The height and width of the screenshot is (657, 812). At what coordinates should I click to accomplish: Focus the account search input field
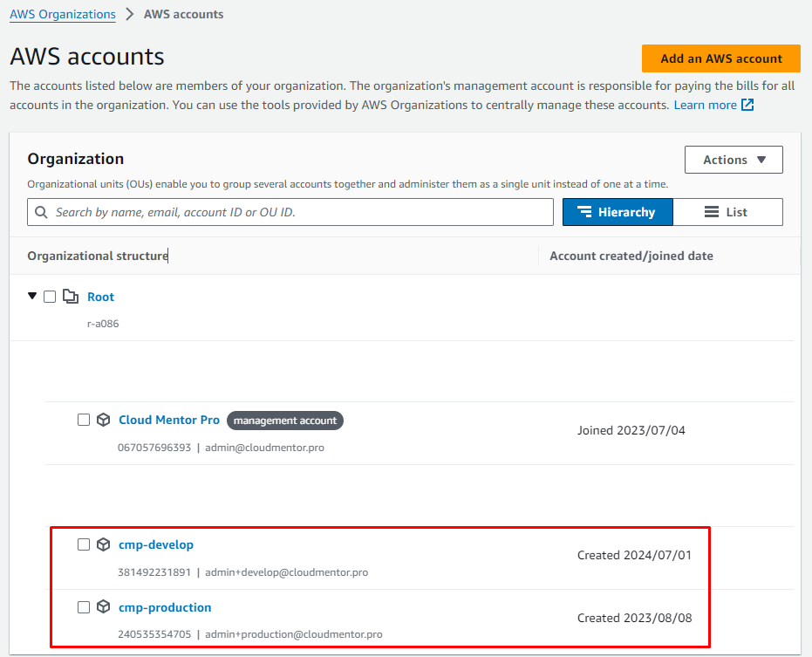click(x=297, y=212)
